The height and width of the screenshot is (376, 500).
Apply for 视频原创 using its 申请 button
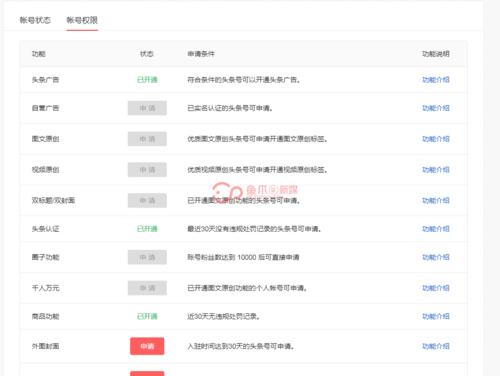point(147,170)
